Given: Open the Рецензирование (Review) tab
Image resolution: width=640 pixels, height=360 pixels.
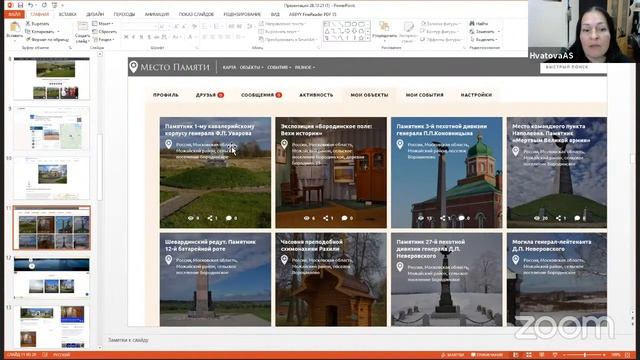Looking at the screenshot, I should pyautogui.click(x=242, y=14).
